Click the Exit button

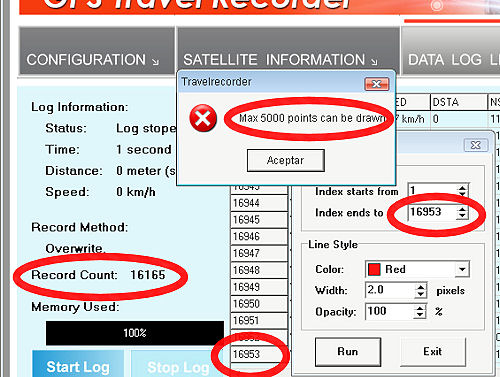433,351
